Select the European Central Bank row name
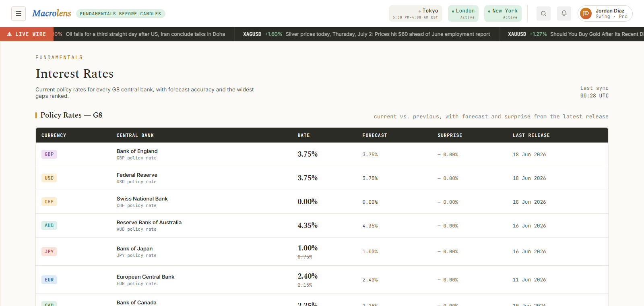The image size is (644, 306). pos(145,277)
